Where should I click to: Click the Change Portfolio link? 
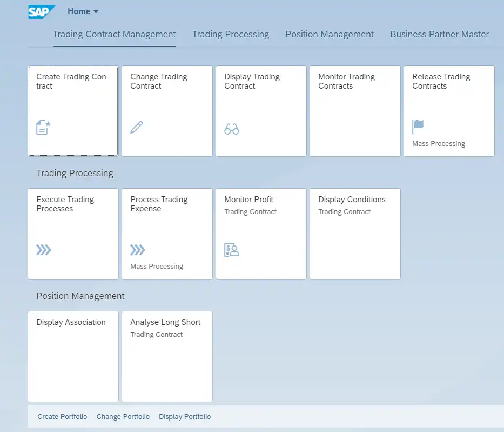(x=123, y=416)
